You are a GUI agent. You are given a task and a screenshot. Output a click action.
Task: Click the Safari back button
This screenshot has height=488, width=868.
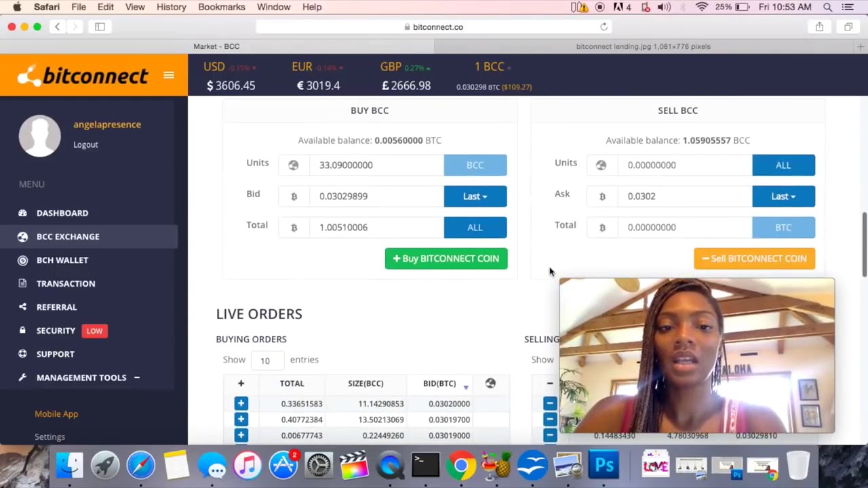pyautogui.click(x=58, y=26)
